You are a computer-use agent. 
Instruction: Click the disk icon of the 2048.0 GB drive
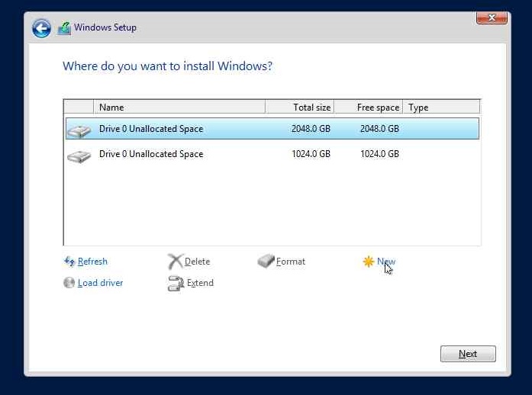(79, 130)
